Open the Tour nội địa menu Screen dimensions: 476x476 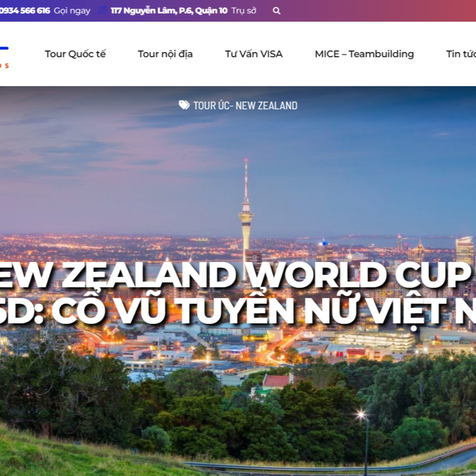pos(165,54)
